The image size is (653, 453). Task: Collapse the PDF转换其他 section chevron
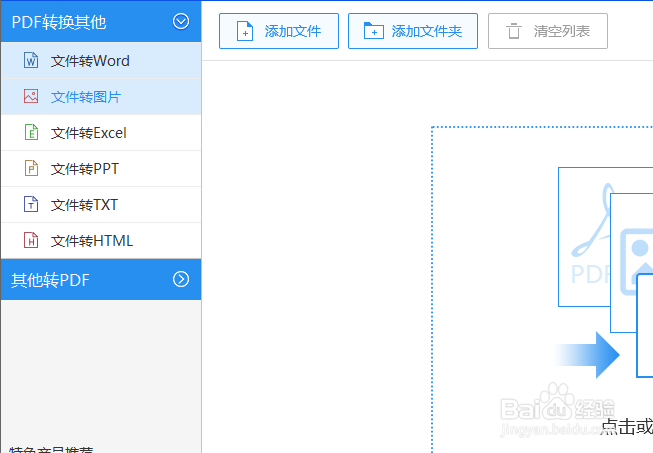click(181, 21)
